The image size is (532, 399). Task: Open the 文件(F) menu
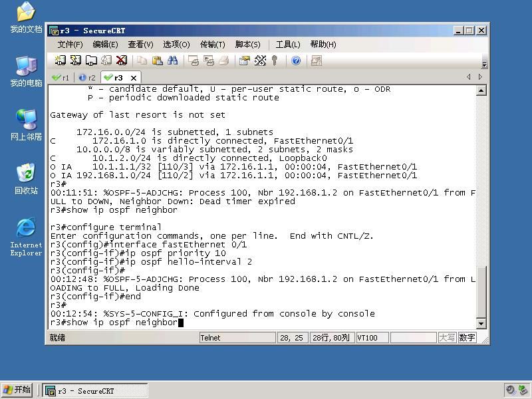[x=70, y=45]
